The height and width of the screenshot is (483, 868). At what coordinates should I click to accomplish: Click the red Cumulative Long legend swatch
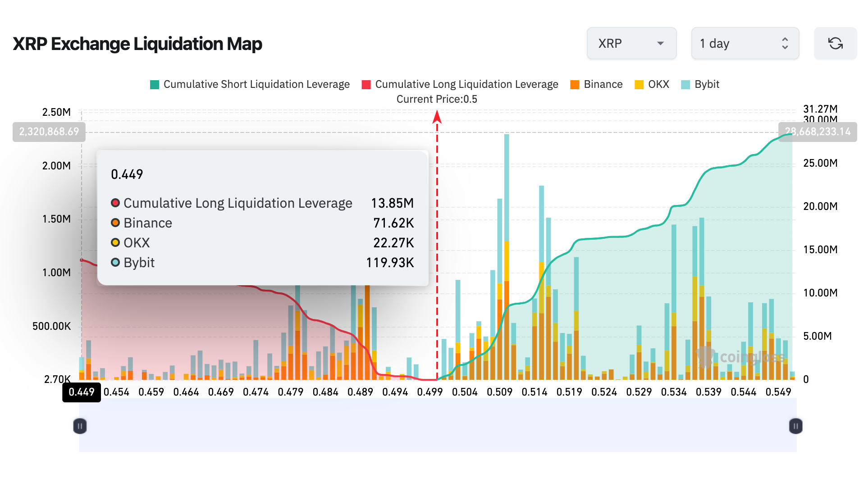tap(366, 85)
